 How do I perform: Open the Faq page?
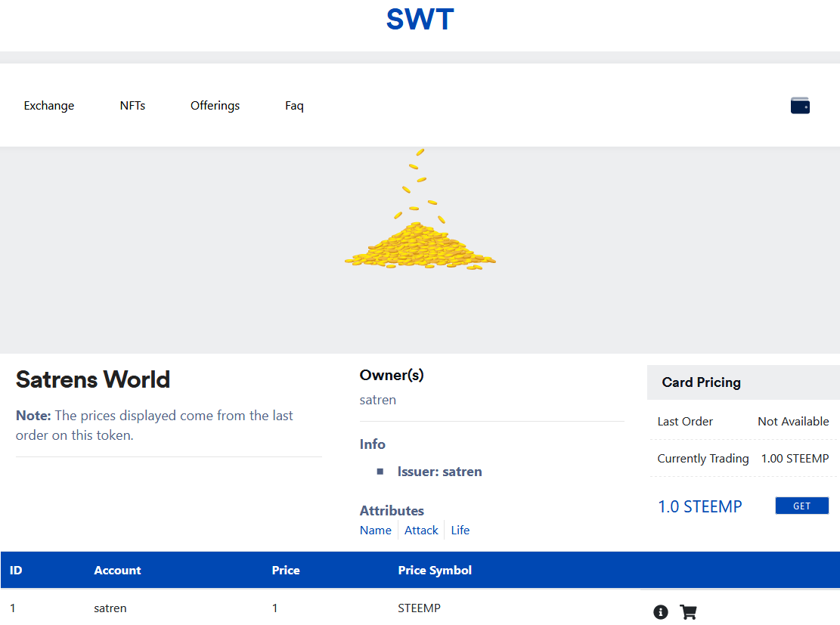coord(294,106)
